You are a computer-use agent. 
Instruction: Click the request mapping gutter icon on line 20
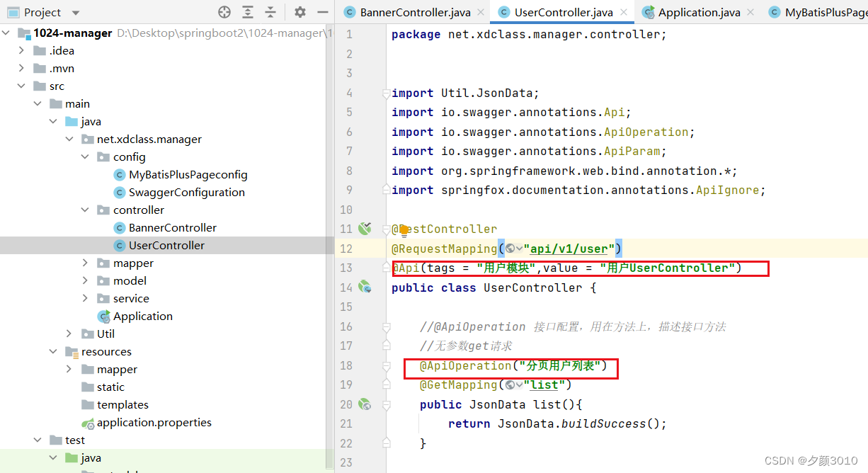364,404
